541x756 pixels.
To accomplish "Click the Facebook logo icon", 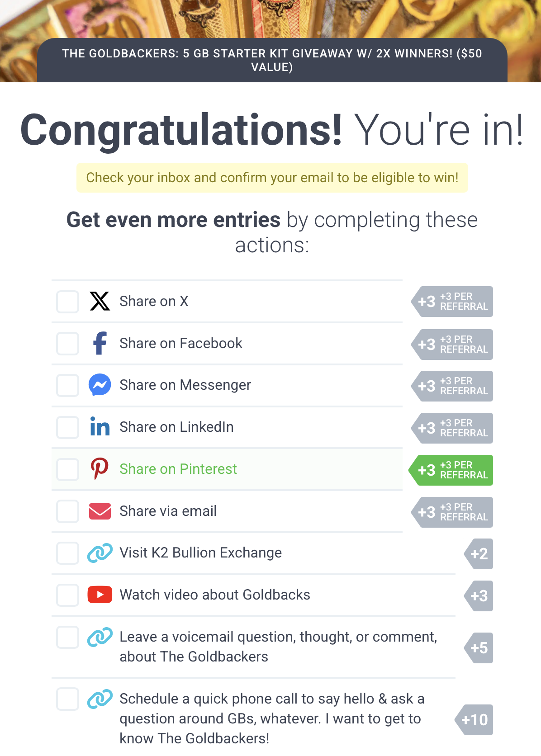I will pyautogui.click(x=100, y=343).
